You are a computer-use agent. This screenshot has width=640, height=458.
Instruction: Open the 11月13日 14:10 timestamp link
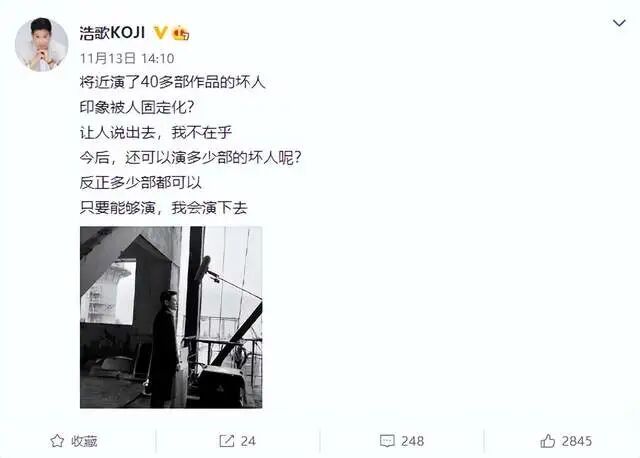coord(127,58)
